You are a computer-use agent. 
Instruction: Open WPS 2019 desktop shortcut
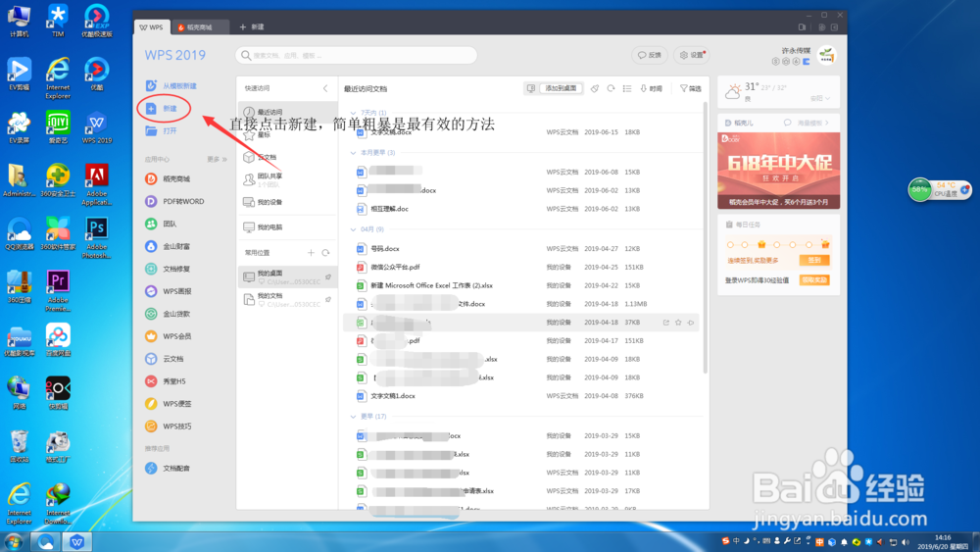point(96,127)
